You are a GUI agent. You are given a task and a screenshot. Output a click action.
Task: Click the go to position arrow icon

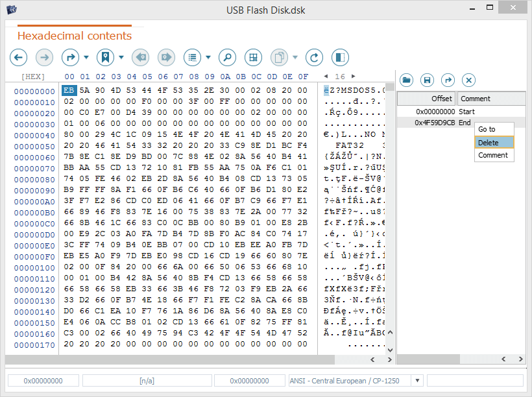click(x=70, y=58)
